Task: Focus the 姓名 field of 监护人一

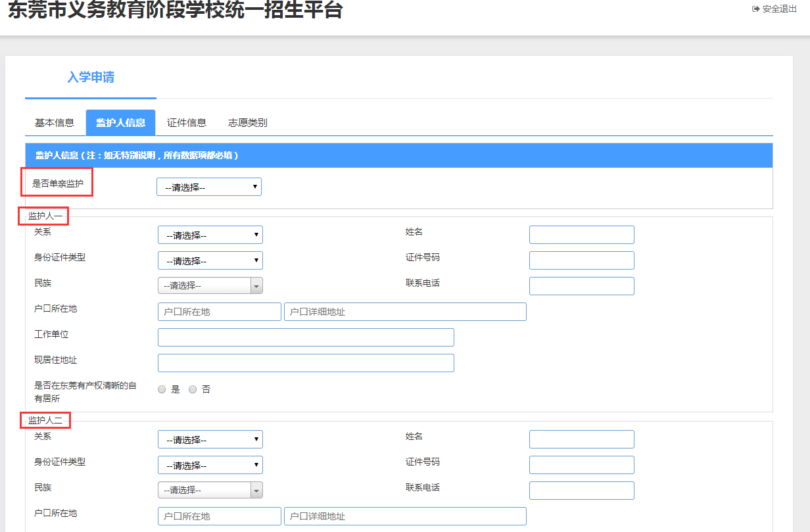Action: pos(582,235)
